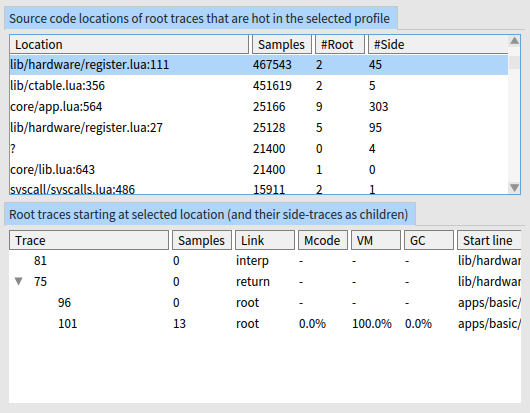The width and height of the screenshot is (530, 413).
Task: Select row core/lib.lua:643
Action: (259, 169)
